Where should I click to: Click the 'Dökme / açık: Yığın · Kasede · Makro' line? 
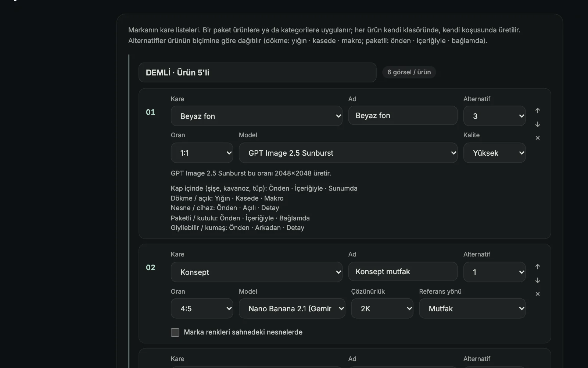(227, 198)
